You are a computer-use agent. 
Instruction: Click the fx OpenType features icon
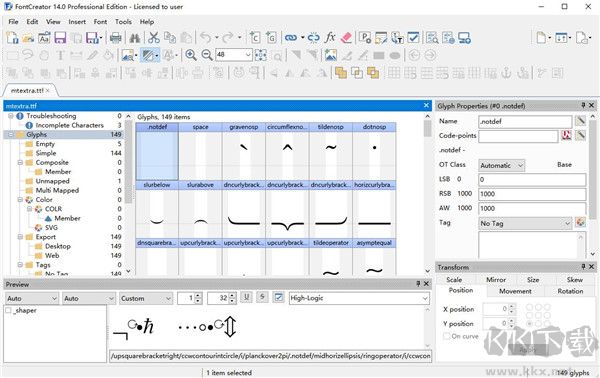tap(330, 37)
